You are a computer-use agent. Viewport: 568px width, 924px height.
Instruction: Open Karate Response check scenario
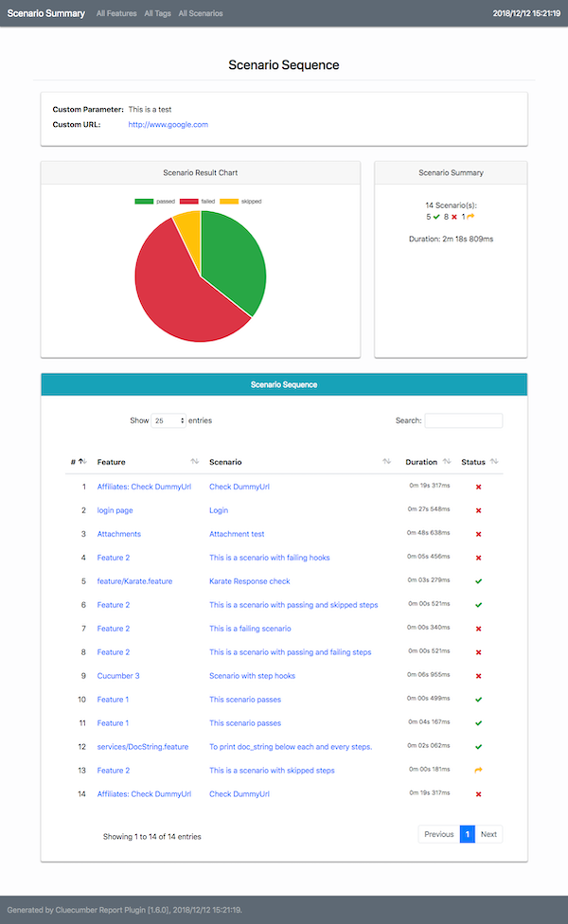point(249,581)
